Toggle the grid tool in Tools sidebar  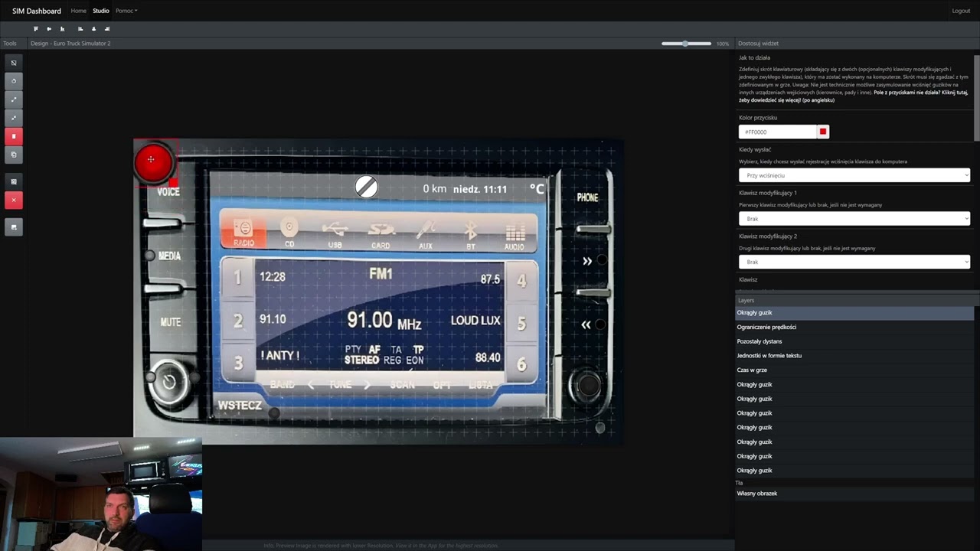tap(14, 181)
